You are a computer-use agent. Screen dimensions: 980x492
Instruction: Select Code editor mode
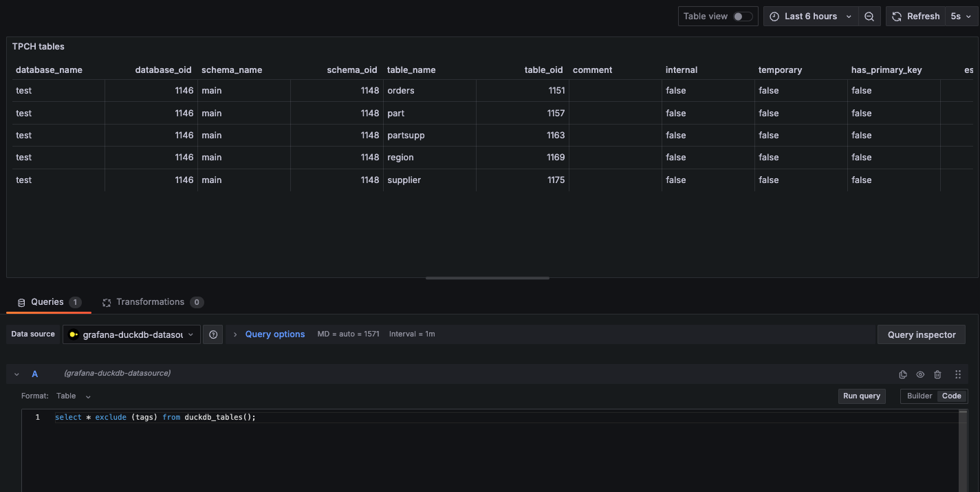952,396
